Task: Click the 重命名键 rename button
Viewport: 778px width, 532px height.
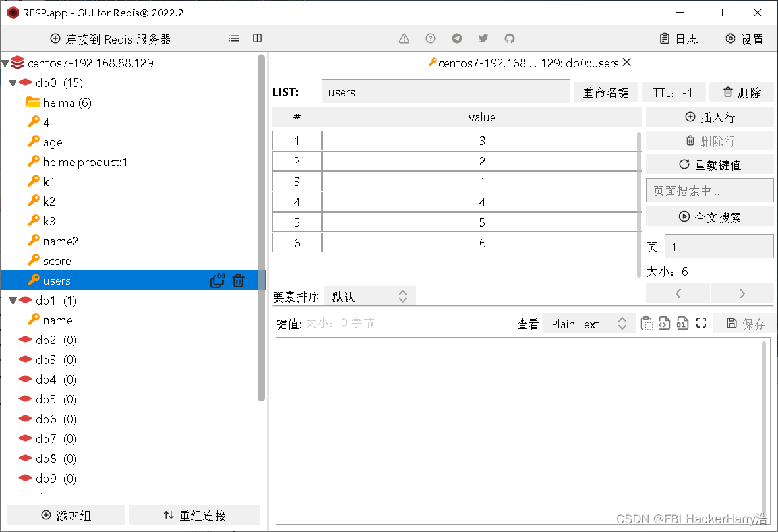Action: coord(606,92)
